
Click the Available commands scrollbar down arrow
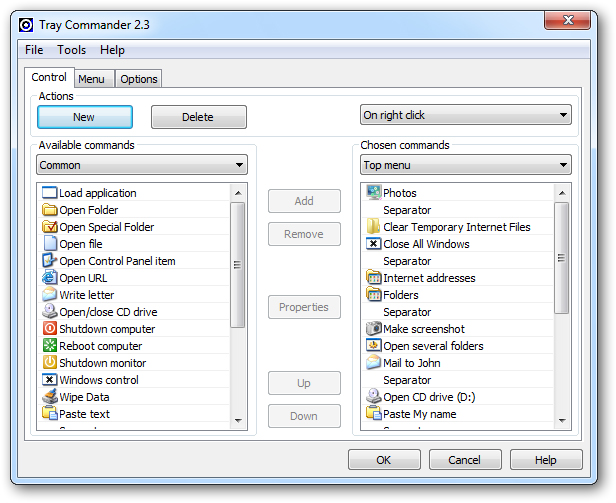238,421
